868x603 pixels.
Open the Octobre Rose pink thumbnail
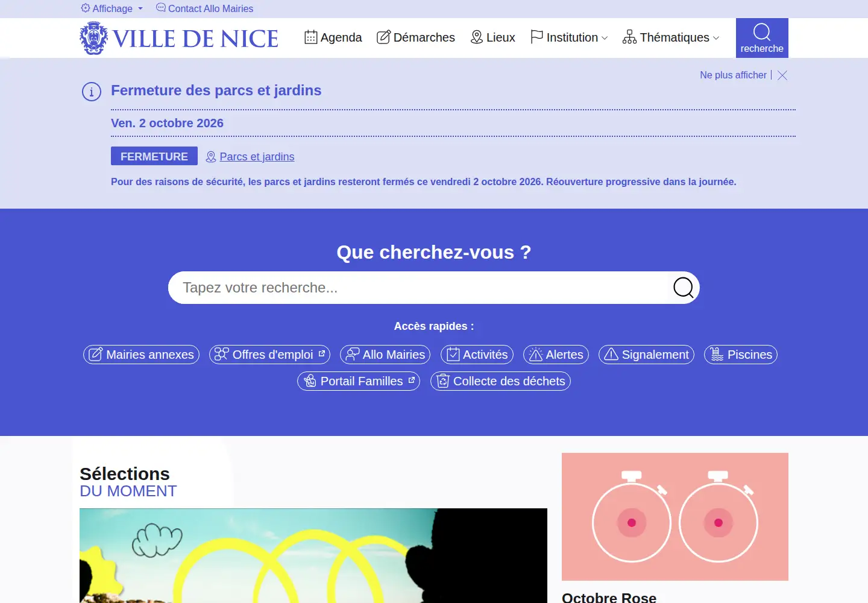tap(675, 517)
